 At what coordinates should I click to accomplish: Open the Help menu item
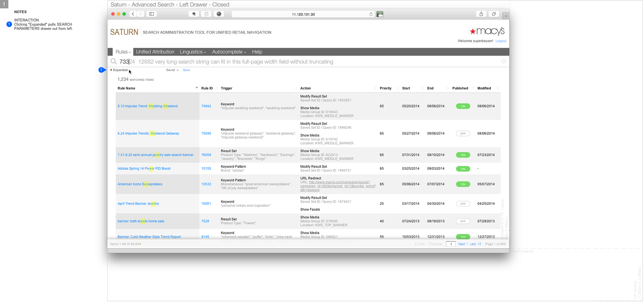point(257,52)
